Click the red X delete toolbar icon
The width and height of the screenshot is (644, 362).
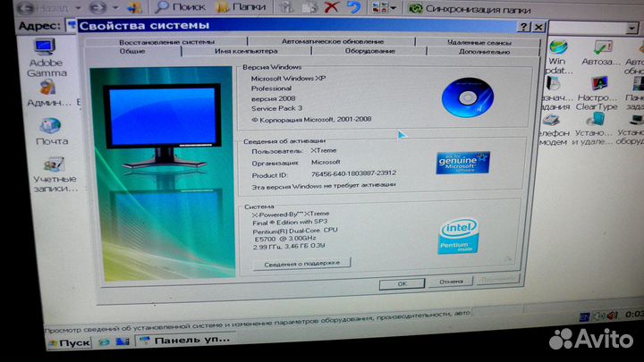[332, 6]
